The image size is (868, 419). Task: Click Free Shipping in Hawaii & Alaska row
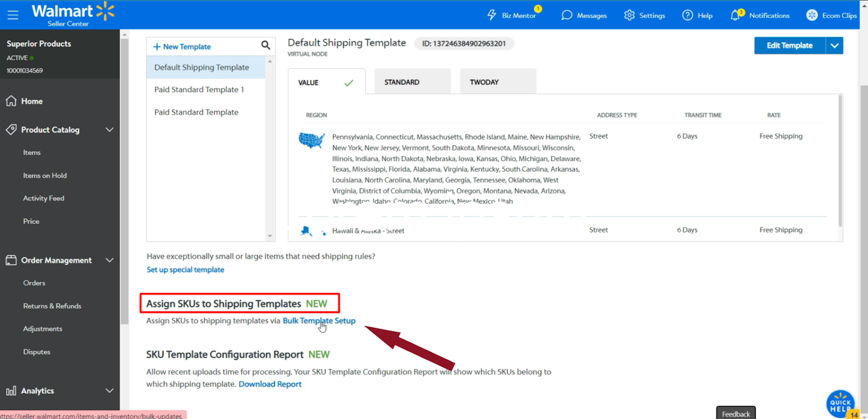click(781, 230)
